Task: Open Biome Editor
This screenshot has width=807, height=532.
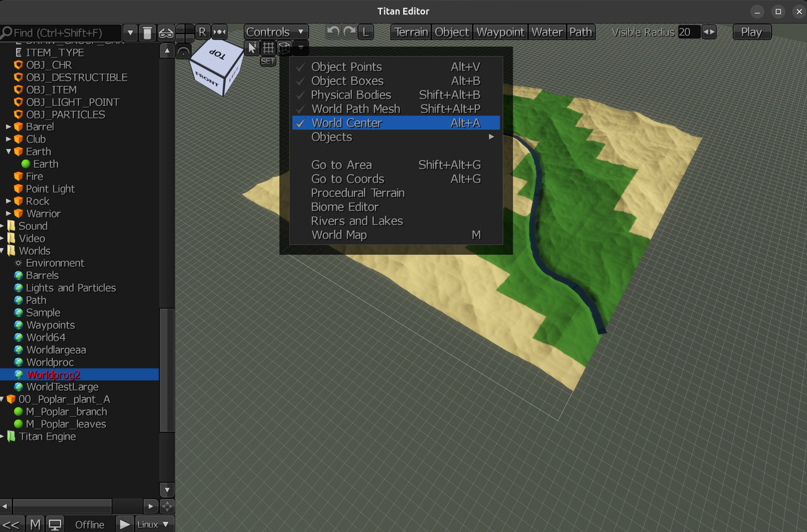Action: (x=396, y=207)
